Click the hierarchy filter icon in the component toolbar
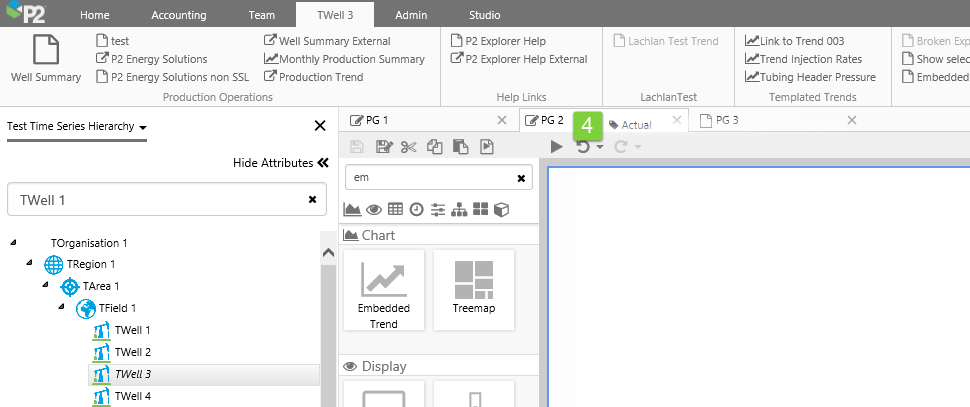 click(460, 209)
